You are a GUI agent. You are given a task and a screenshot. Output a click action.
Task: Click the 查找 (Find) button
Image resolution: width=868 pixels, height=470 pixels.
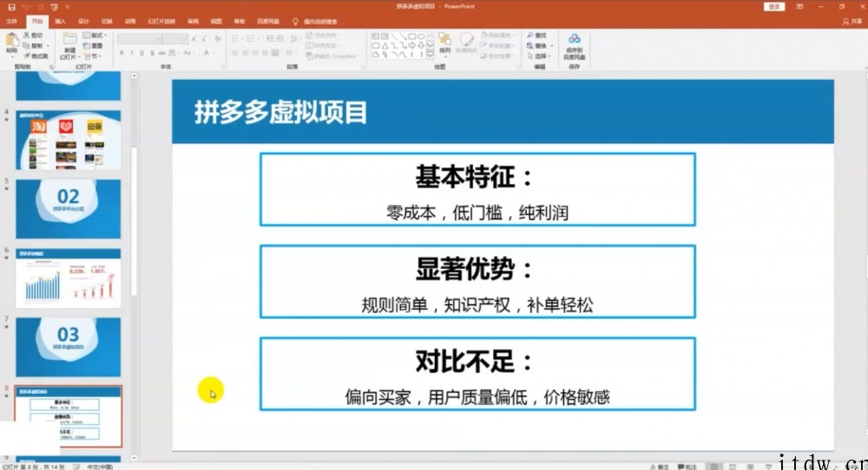pos(536,36)
